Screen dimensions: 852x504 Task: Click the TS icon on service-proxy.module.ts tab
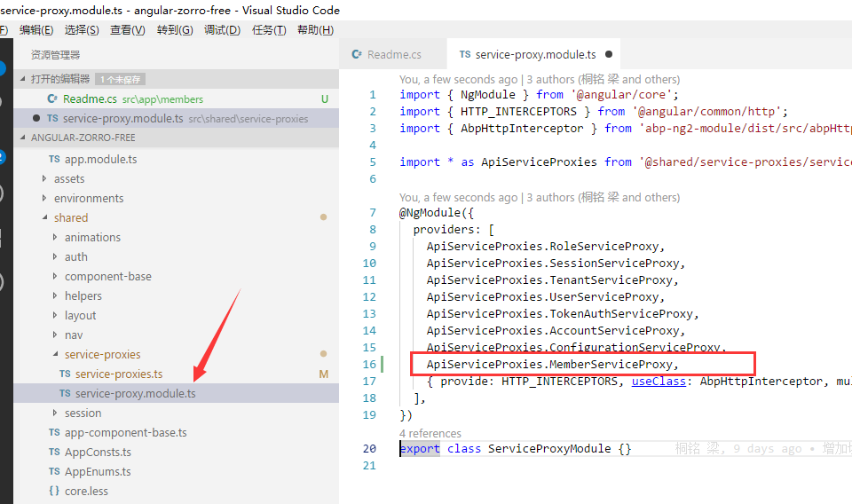point(464,54)
